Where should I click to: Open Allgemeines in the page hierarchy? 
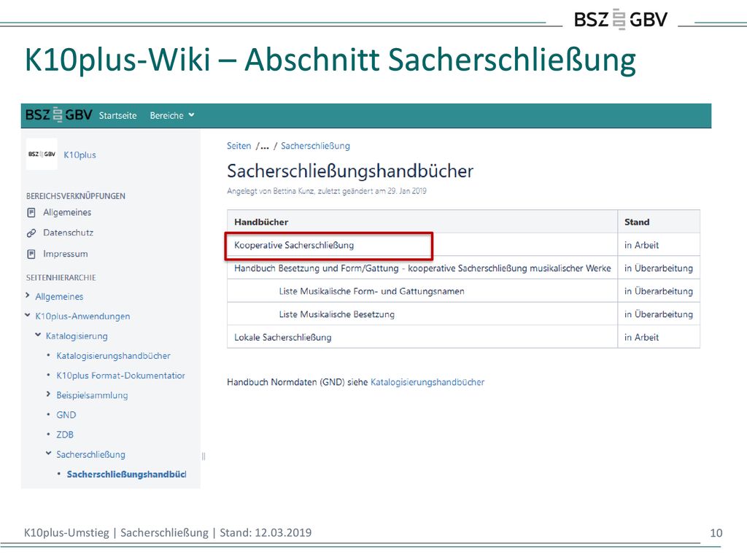coord(59,297)
